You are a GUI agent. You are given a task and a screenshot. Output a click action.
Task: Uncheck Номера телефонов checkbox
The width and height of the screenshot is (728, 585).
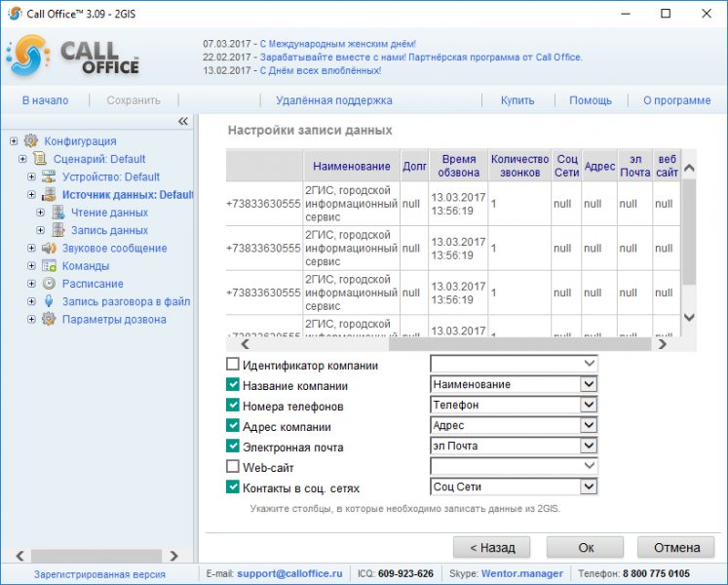233,405
